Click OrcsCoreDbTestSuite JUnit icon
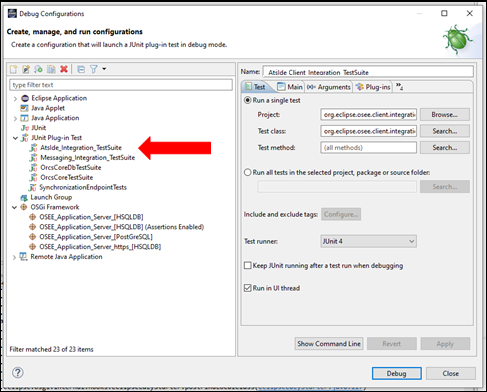The width and height of the screenshot is (487, 392). tap(33, 168)
